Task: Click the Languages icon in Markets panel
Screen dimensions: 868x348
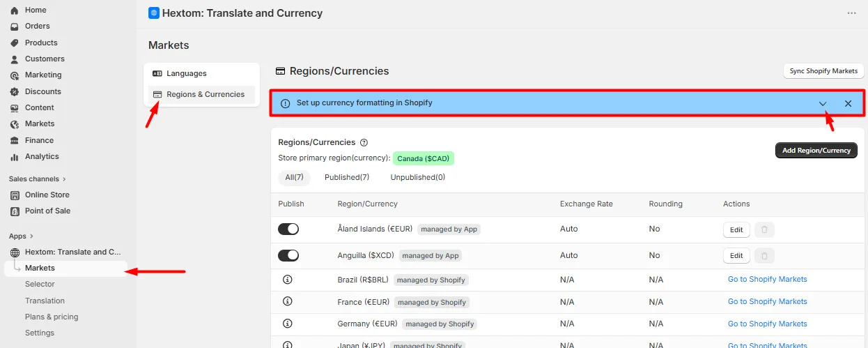Action: coord(157,74)
